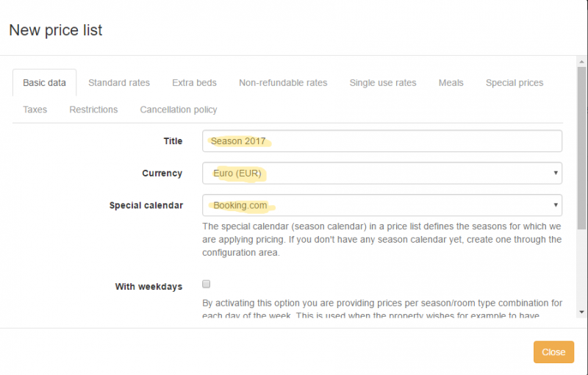
Task: Click the Special calendar dropdown arrow icon
Action: pos(555,206)
